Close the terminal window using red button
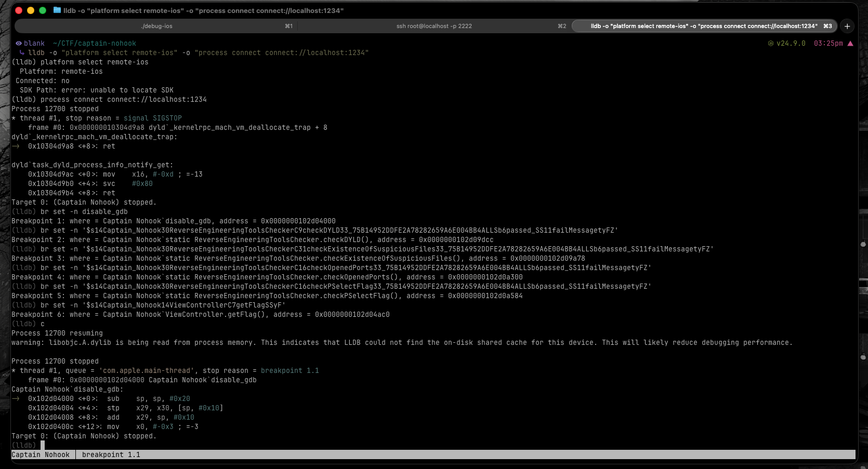868x469 pixels. coord(19,10)
